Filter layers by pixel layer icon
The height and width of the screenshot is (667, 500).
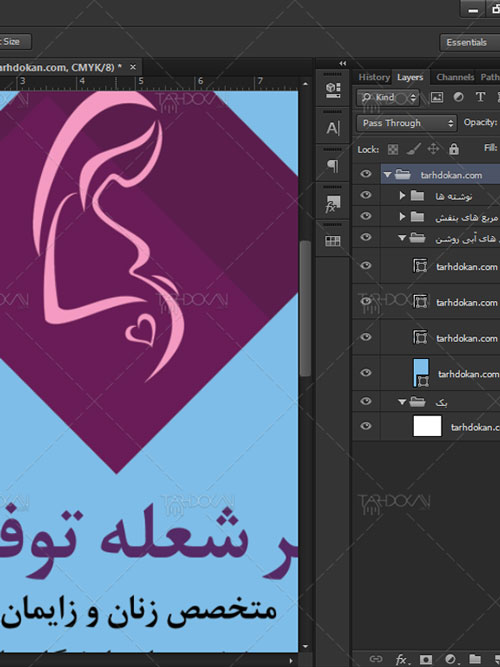(x=437, y=97)
